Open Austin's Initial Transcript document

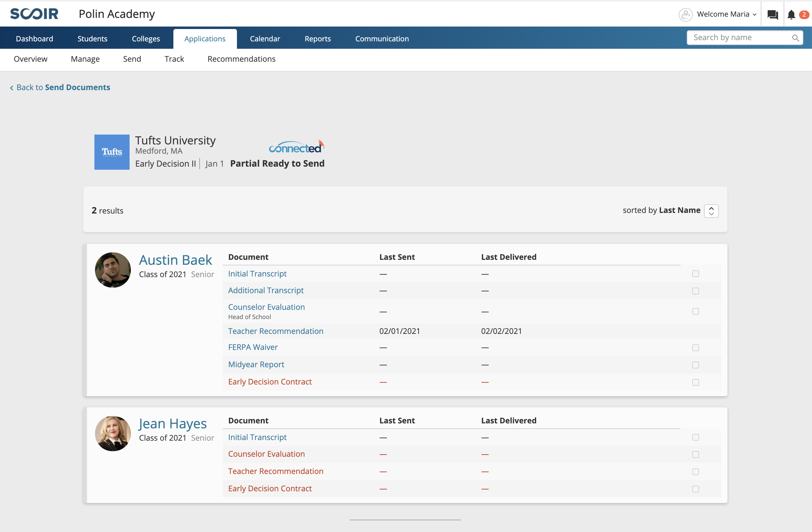pos(257,274)
